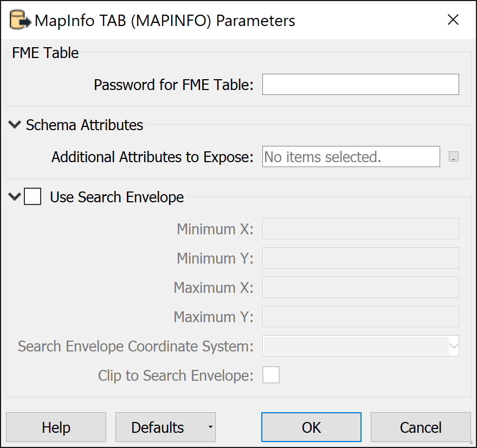Collapse the Schema Attributes section
This screenshot has height=448, width=477.
[14, 125]
